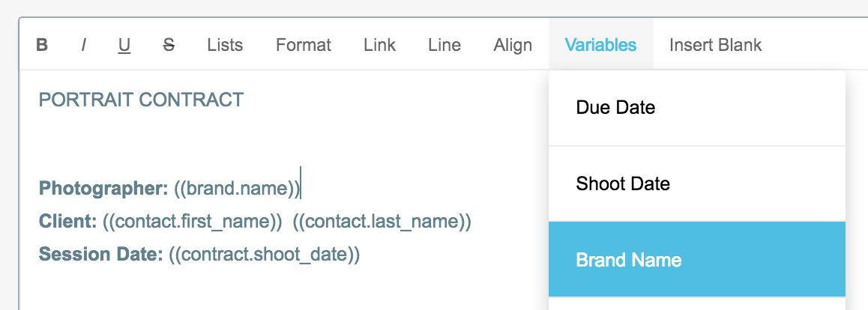The width and height of the screenshot is (868, 310).
Task: Open the Format dropdown
Action: point(303,45)
